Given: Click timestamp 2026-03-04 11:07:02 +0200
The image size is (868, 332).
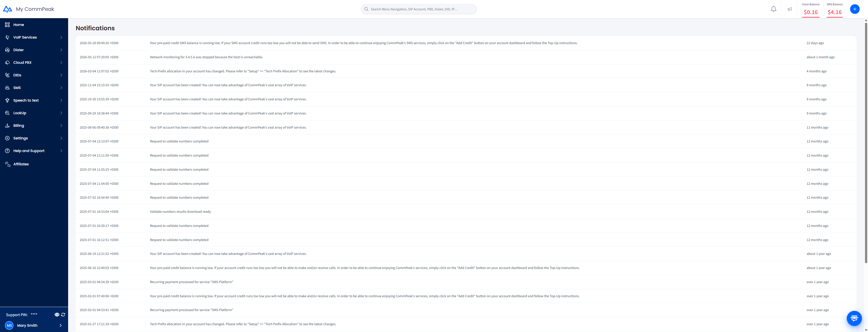Looking at the screenshot, I should pos(99,71).
